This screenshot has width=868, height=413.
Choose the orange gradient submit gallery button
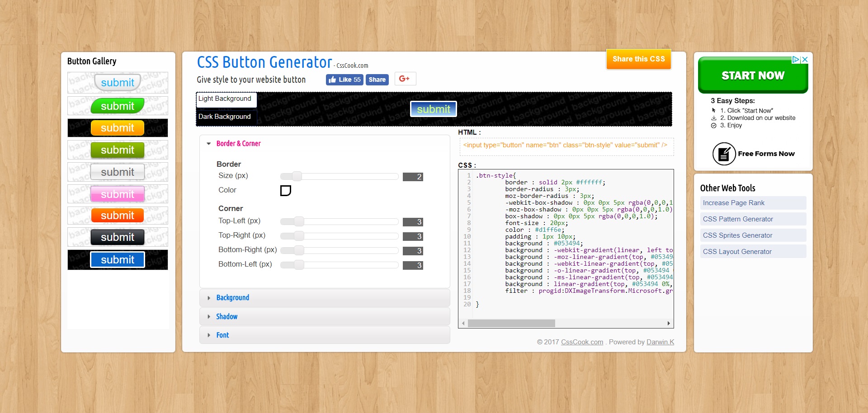[x=118, y=216]
